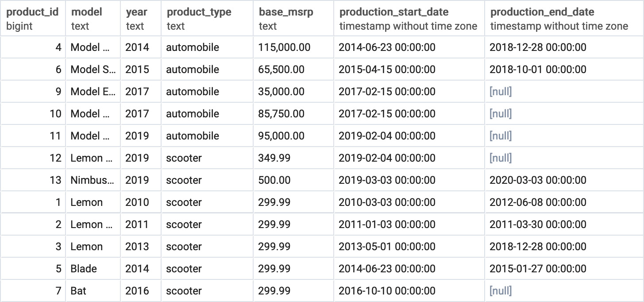The height and width of the screenshot is (302, 644).
Task: Click null end date in row 9
Action: coord(564,91)
